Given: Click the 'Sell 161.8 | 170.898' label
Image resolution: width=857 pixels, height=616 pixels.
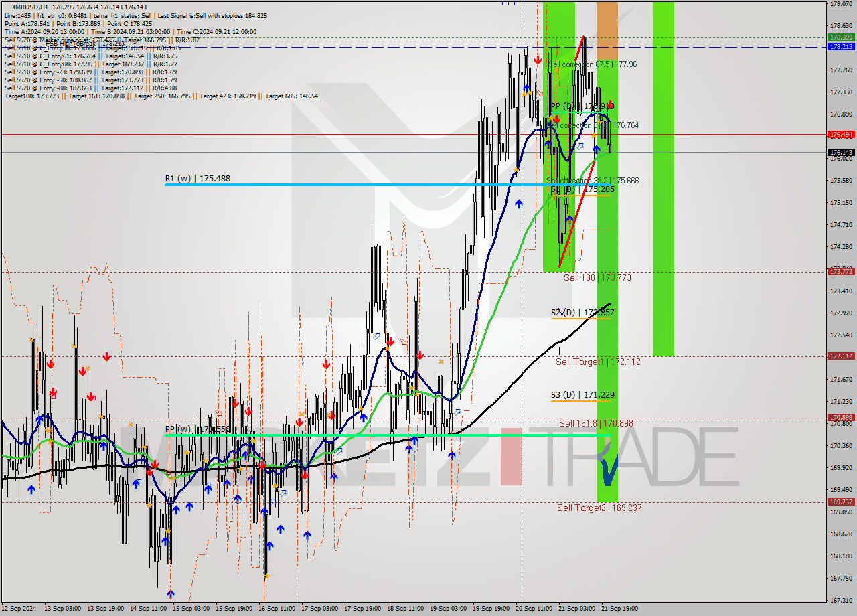Looking at the screenshot, I should [596, 423].
